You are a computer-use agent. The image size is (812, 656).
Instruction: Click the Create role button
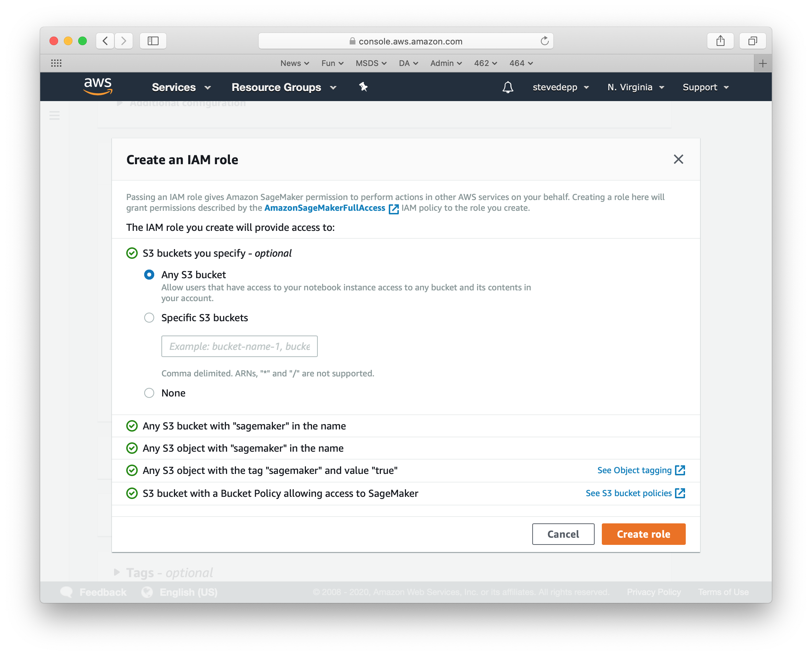click(643, 534)
